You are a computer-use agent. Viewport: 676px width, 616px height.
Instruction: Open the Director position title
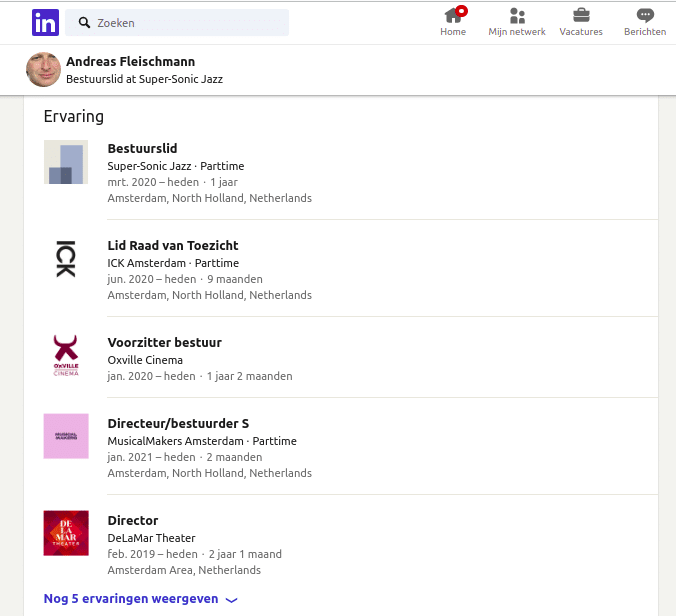[133, 520]
